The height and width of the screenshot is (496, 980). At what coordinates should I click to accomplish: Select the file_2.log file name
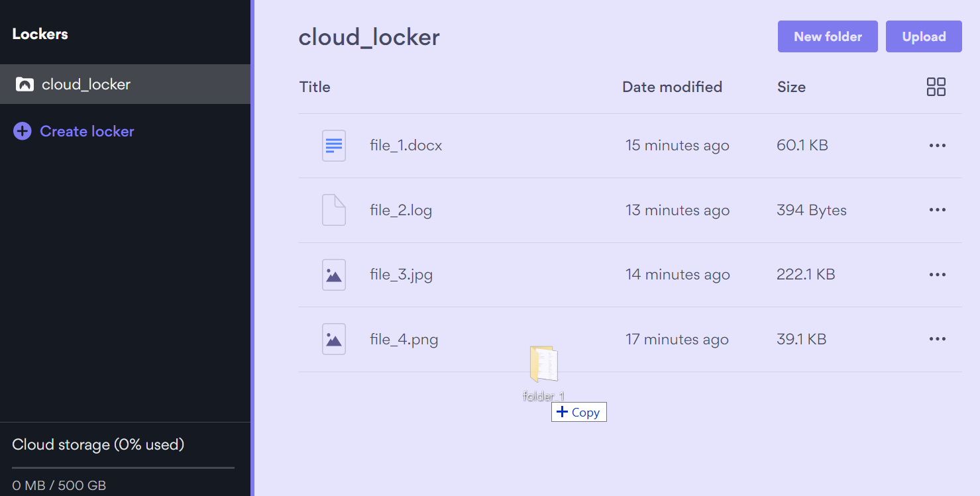tap(401, 211)
